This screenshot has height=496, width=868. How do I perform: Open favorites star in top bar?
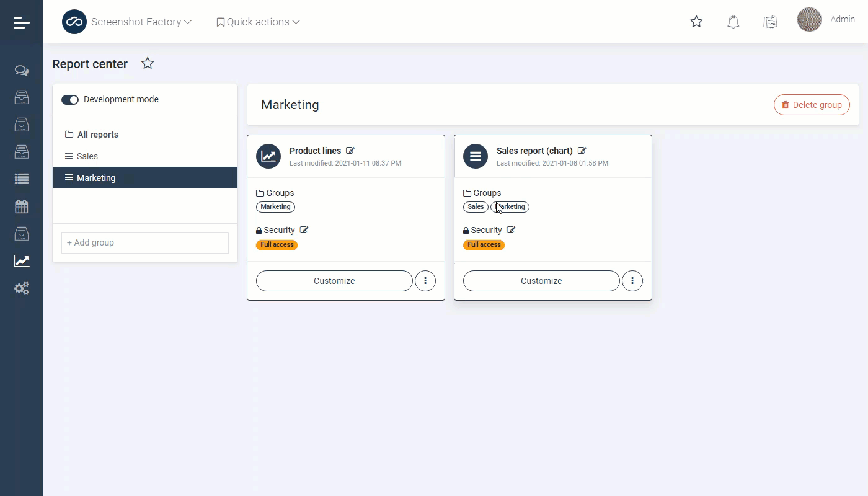click(696, 22)
